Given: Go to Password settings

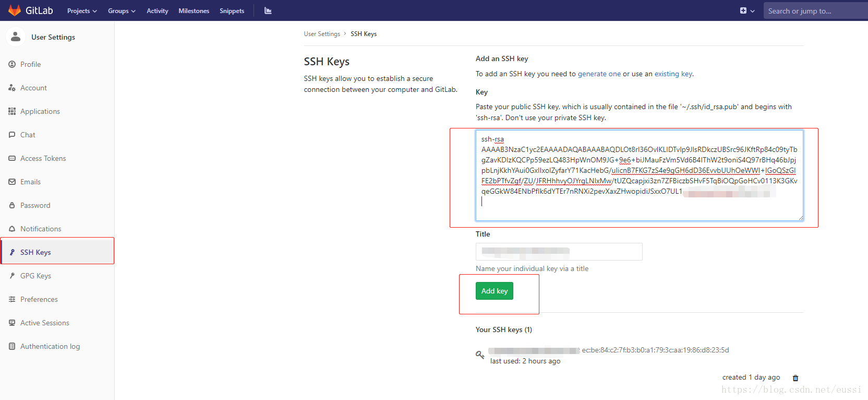Looking at the screenshot, I should click(x=35, y=205).
